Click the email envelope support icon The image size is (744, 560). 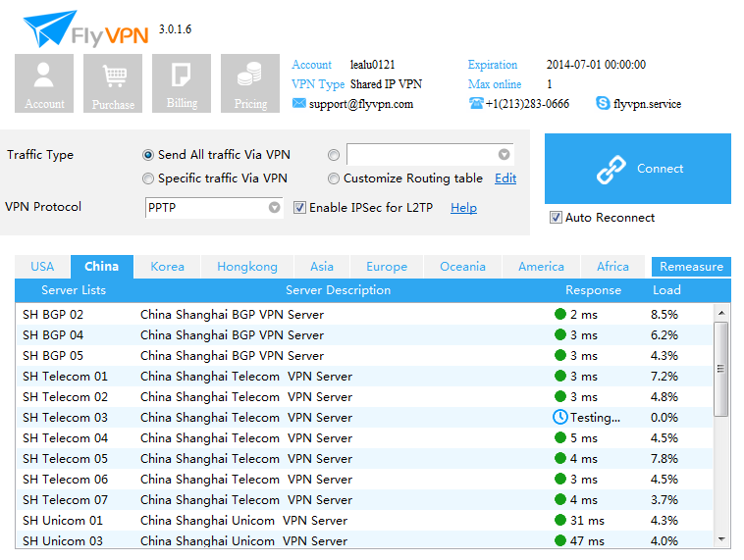point(299,103)
